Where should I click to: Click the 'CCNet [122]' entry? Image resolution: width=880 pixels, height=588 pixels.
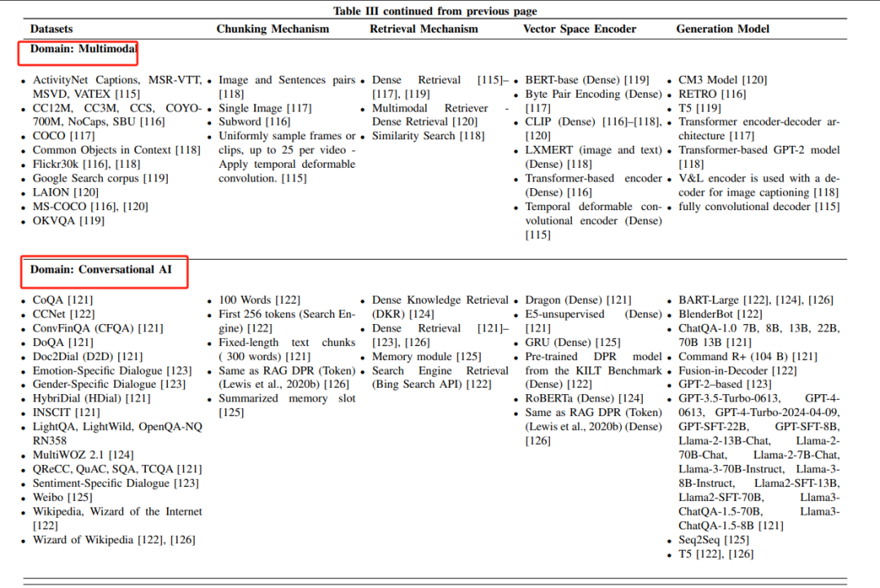64,314
